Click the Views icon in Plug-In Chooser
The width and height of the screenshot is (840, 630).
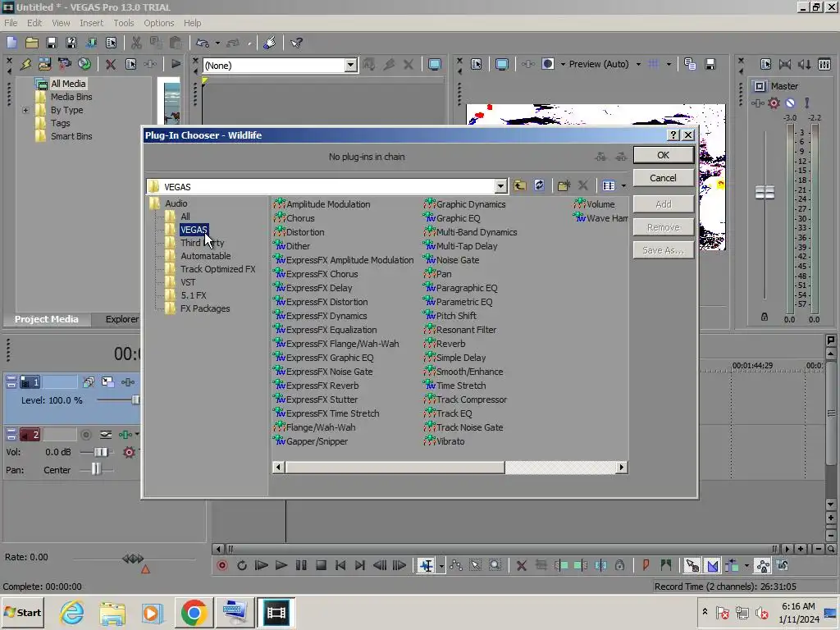click(x=609, y=186)
